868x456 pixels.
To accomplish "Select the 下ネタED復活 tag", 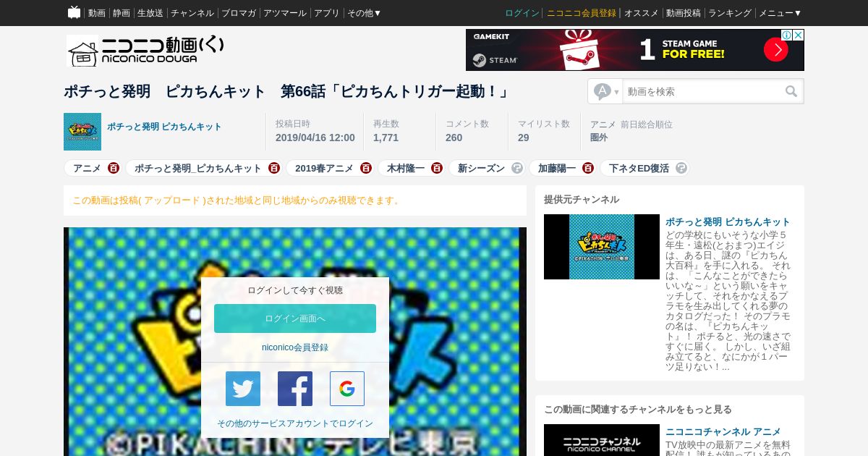I will [639, 168].
